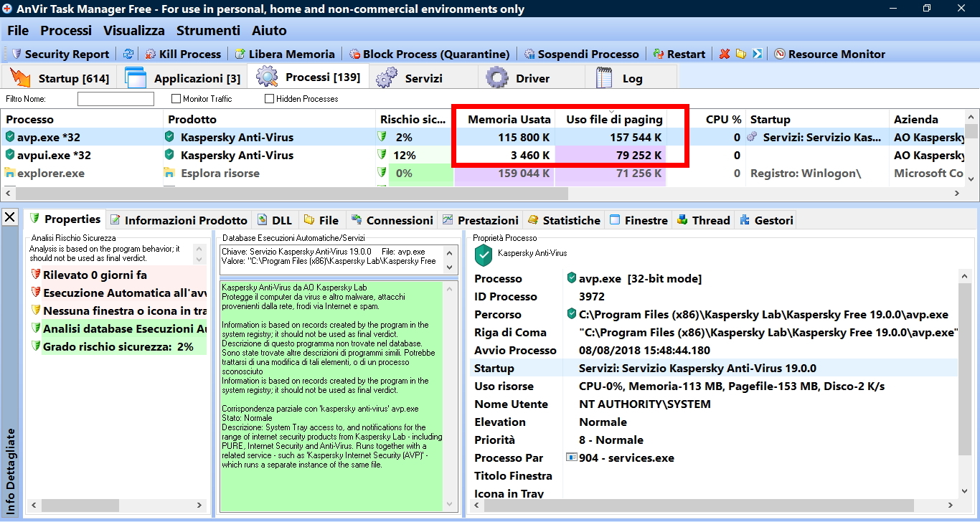Click the Filtro Nome input field
This screenshot has height=522, width=980.
coord(116,99)
